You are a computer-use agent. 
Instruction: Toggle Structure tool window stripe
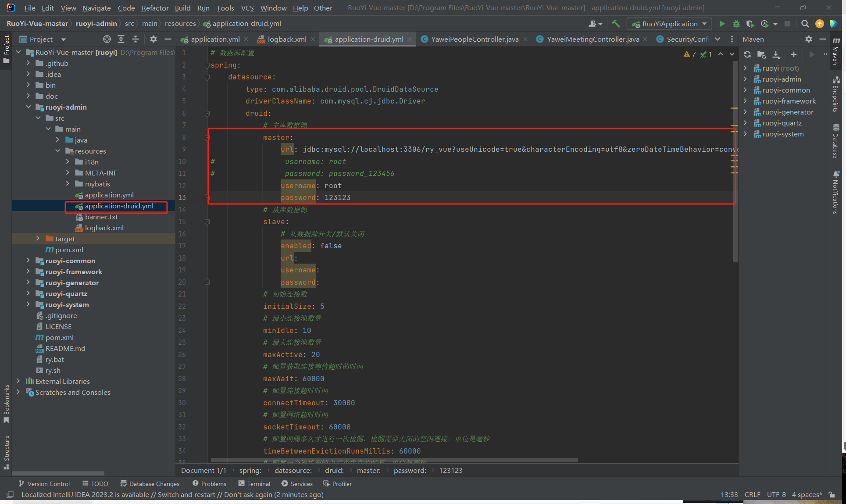coord(6,452)
